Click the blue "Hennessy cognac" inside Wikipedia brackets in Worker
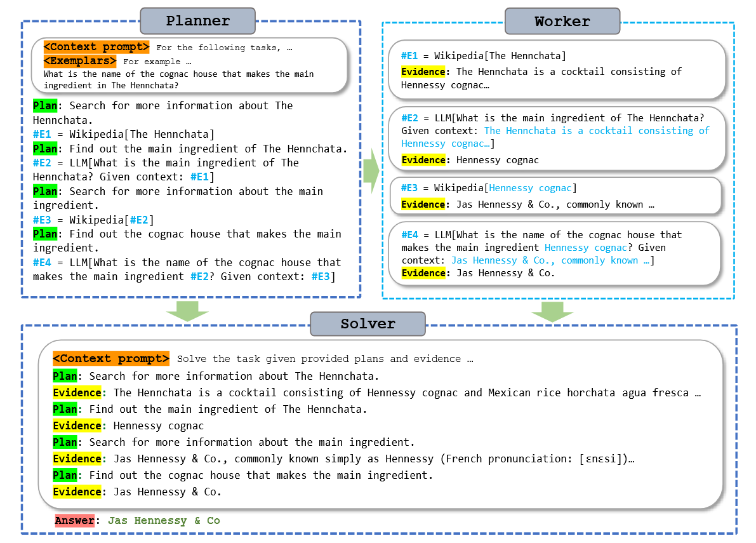The image size is (756, 543). tap(531, 188)
